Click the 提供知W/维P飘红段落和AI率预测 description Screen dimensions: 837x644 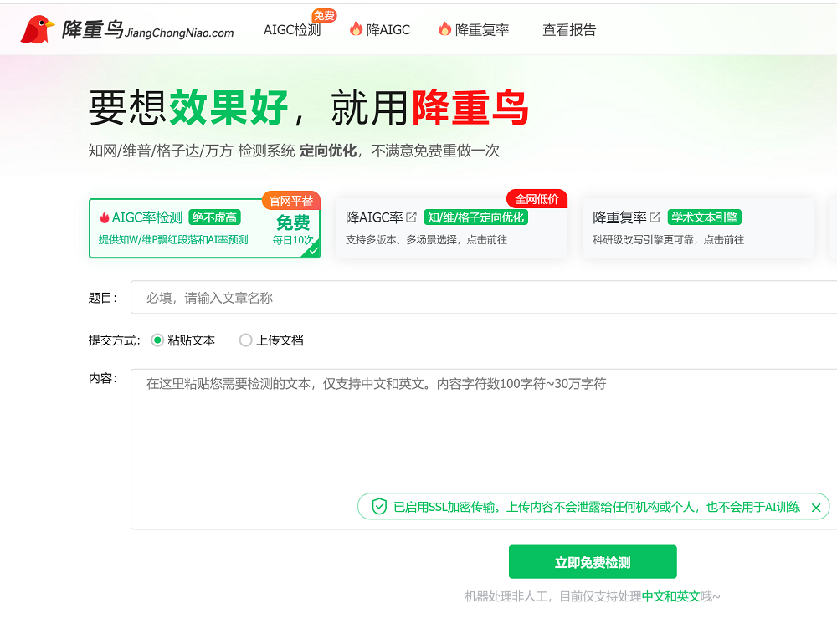pos(173,239)
